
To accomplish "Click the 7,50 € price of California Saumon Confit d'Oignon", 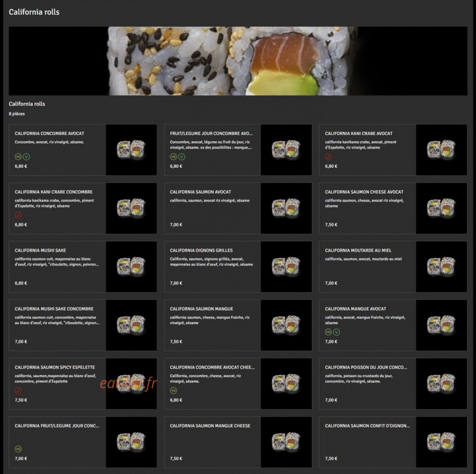I will [331, 459].
